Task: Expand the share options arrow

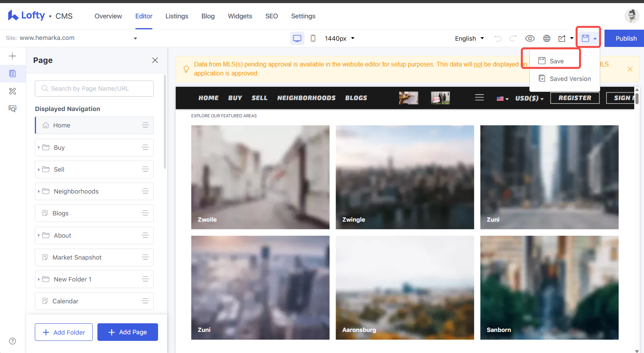Action: [572, 38]
